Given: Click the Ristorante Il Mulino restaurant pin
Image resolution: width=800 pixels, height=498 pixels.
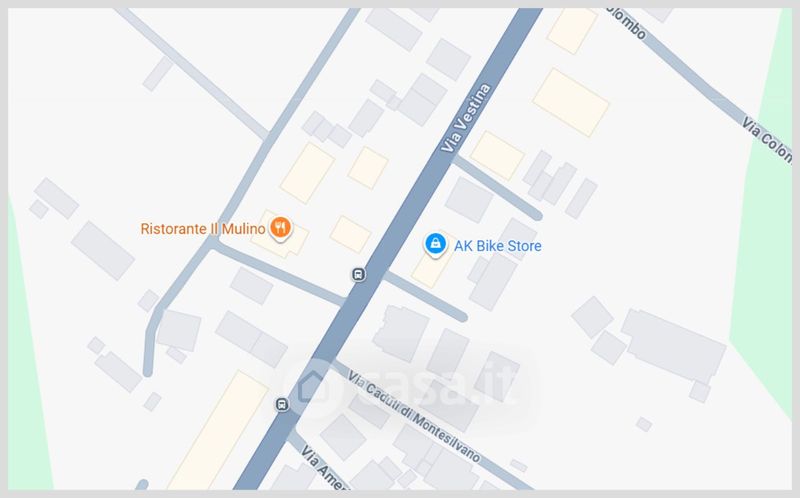Looking at the screenshot, I should pos(280,227).
